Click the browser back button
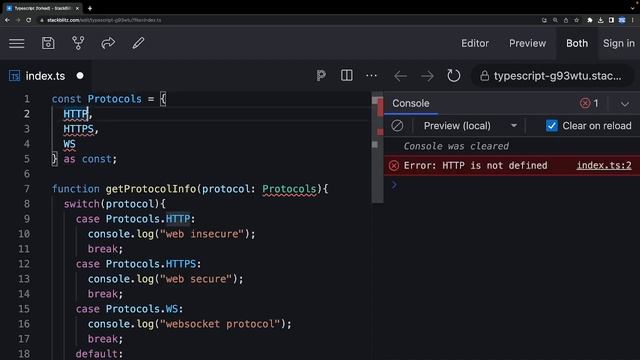The height and width of the screenshot is (360, 640). point(7,20)
